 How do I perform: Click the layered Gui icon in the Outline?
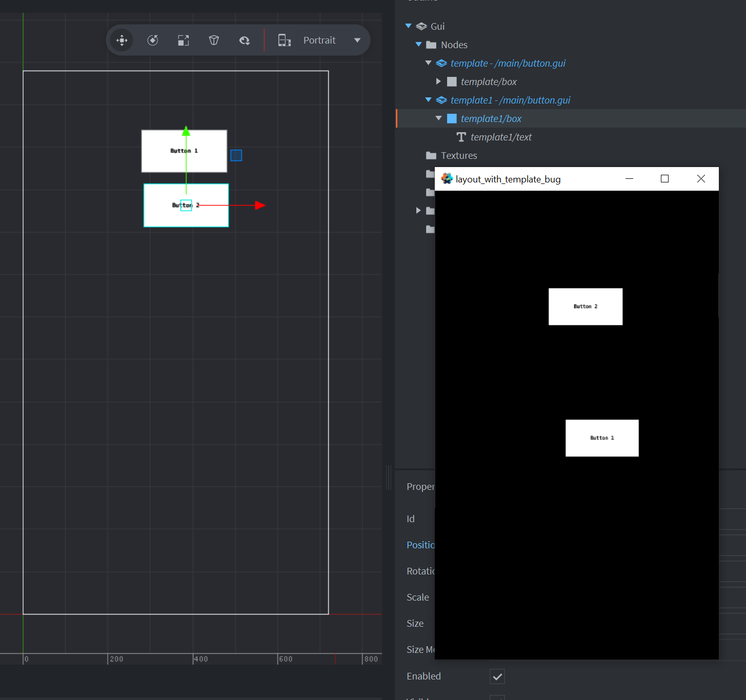[421, 26]
